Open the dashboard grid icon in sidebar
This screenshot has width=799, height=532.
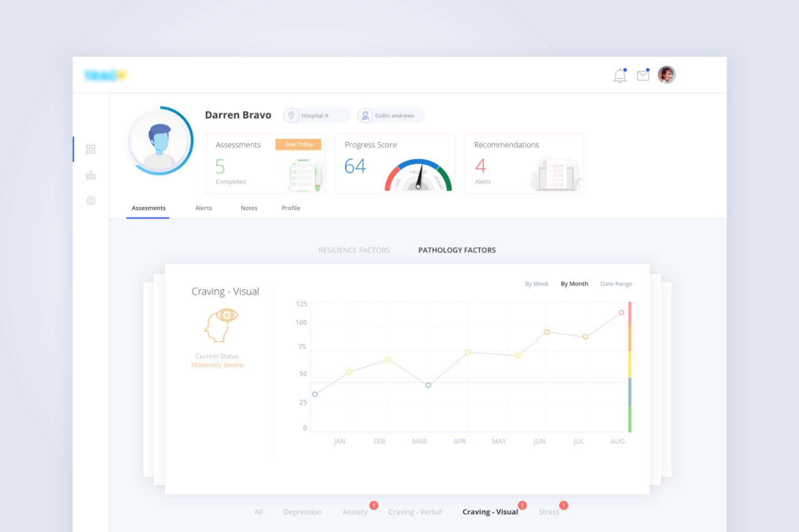pyautogui.click(x=91, y=149)
